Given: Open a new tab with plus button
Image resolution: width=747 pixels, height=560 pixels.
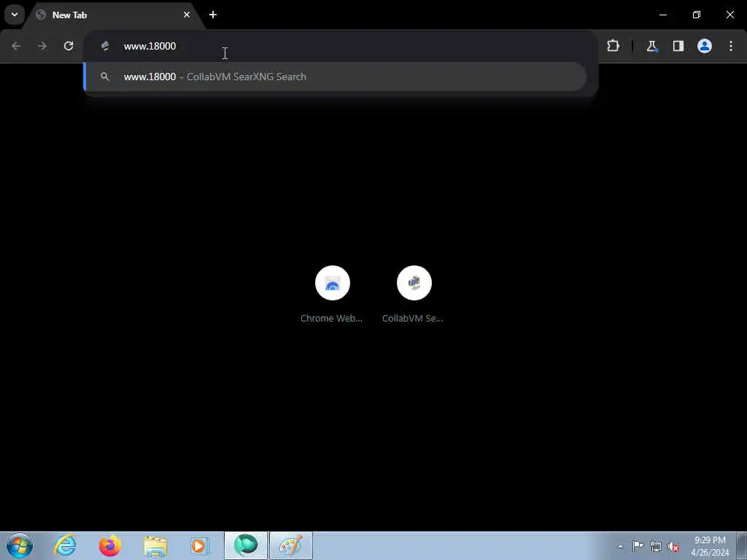Looking at the screenshot, I should coord(213,15).
